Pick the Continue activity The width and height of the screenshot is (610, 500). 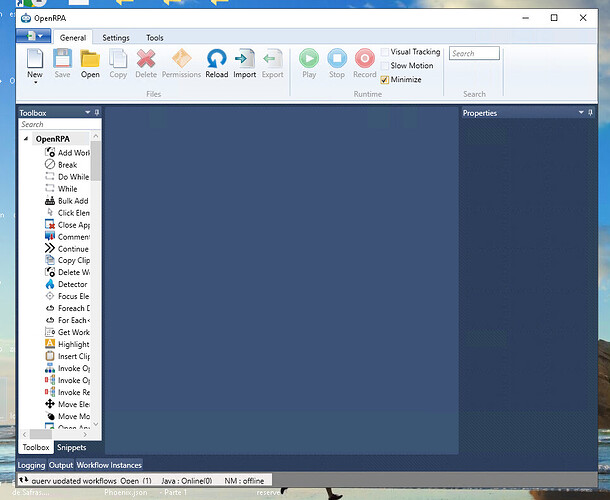click(x=67, y=249)
